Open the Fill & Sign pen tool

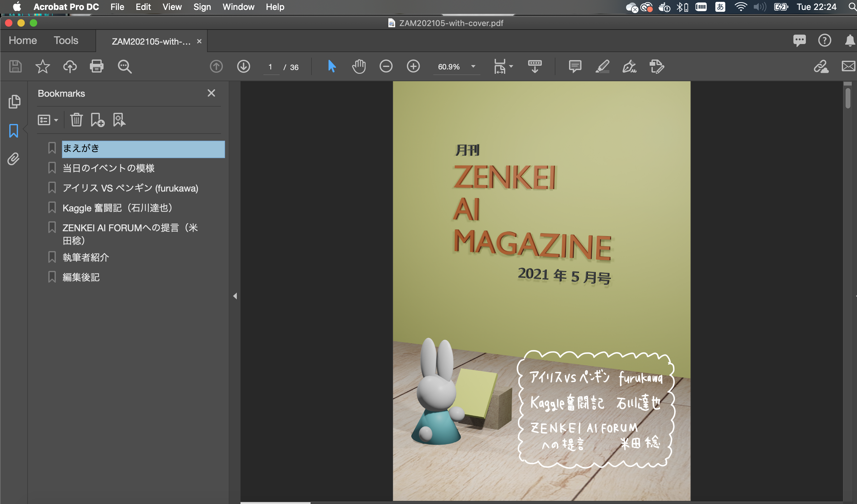pos(629,66)
